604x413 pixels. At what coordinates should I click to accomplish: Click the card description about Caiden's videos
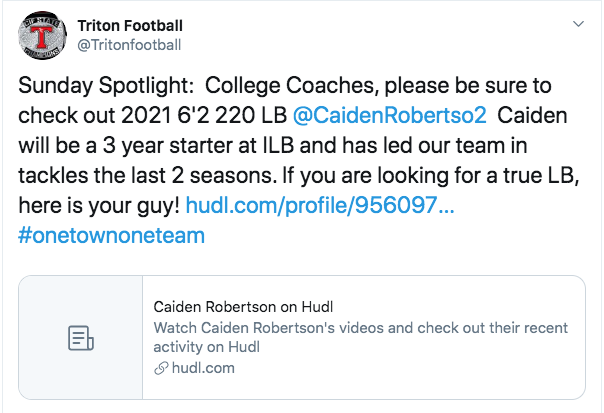click(x=361, y=337)
